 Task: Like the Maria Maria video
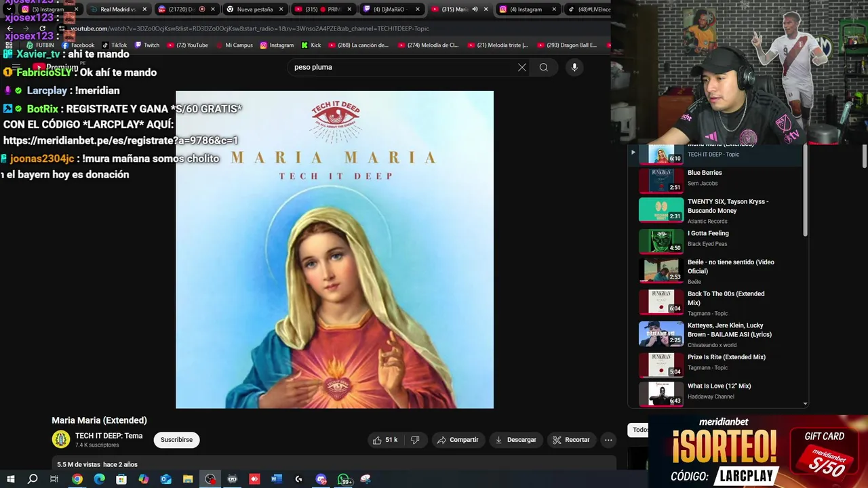pyautogui.click(x=384, y=440)
